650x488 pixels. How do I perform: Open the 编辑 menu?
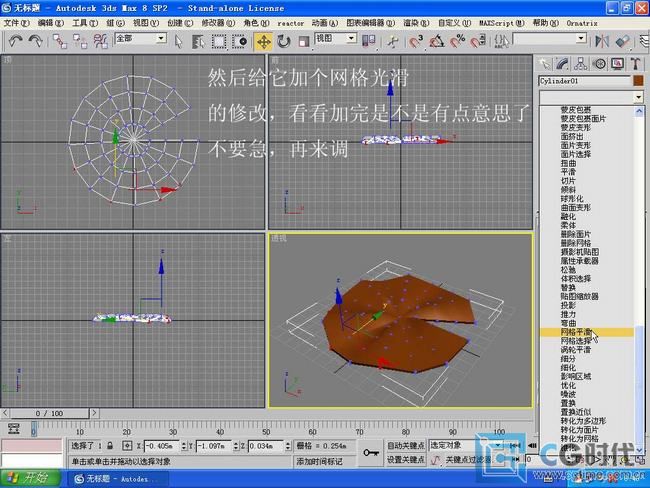point(51,23)
